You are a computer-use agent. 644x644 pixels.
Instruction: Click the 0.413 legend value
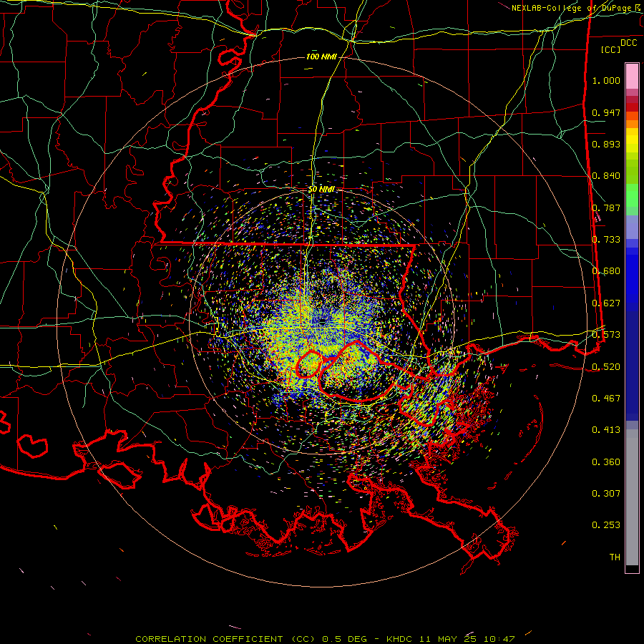coord(606,430)
